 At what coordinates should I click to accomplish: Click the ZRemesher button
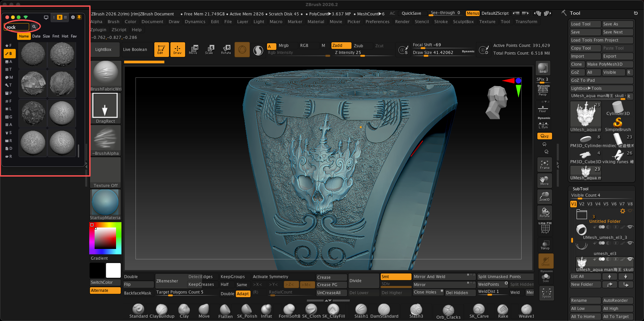(x=167, y=281)
